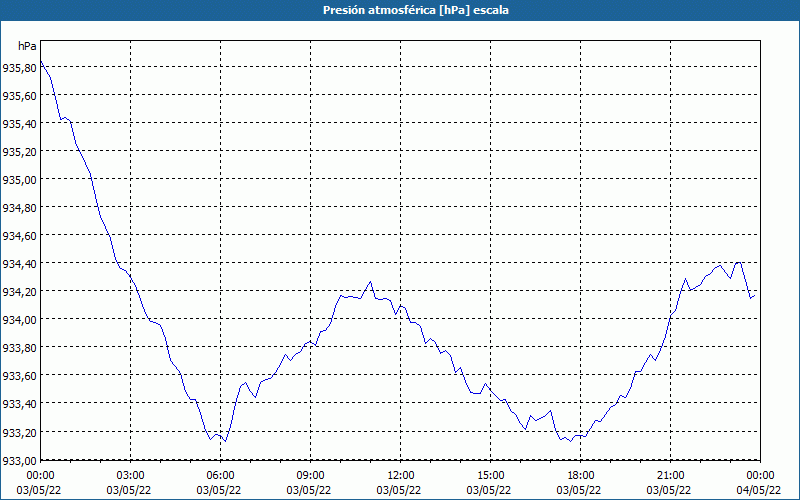Click the 12:00 time axis label

click(401, 476)
